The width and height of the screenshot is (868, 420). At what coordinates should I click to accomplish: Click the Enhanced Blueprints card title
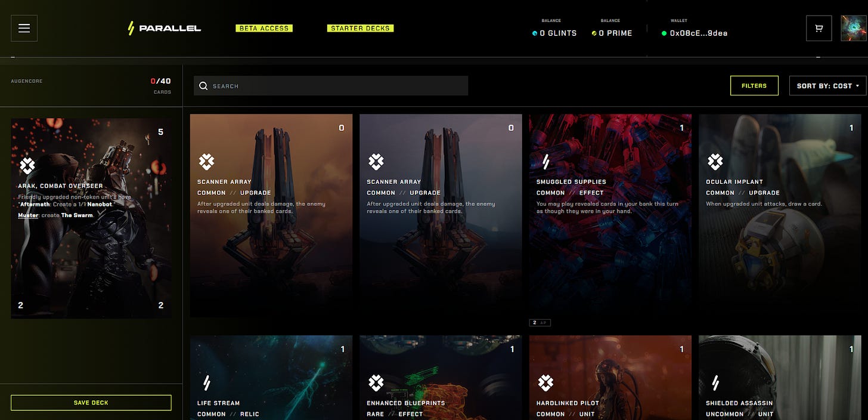pos(406,403)
